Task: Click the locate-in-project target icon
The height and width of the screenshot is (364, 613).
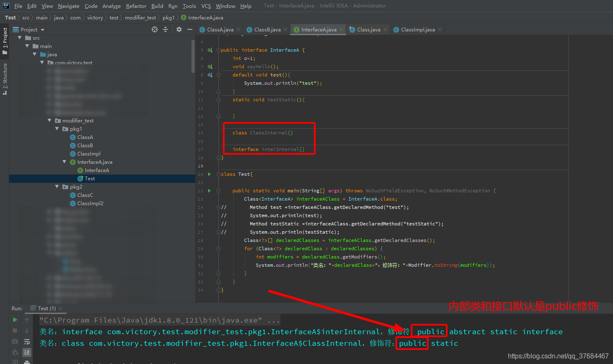Action: pos(155,29)
